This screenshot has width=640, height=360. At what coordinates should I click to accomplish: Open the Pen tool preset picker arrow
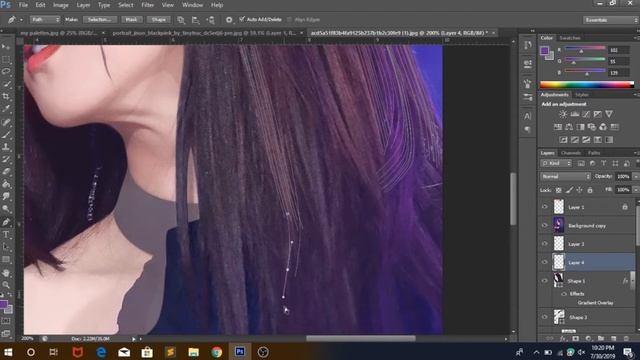21,20
